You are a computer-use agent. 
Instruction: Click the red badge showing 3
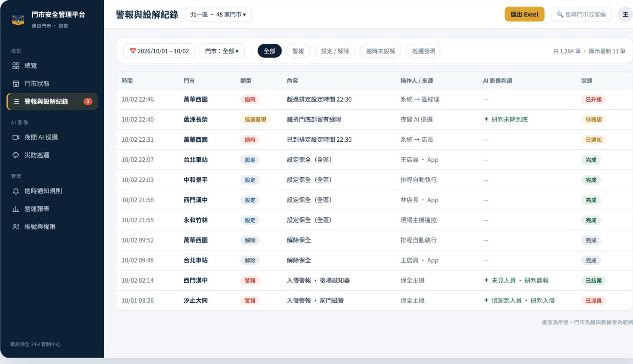(x=88, y=102)
